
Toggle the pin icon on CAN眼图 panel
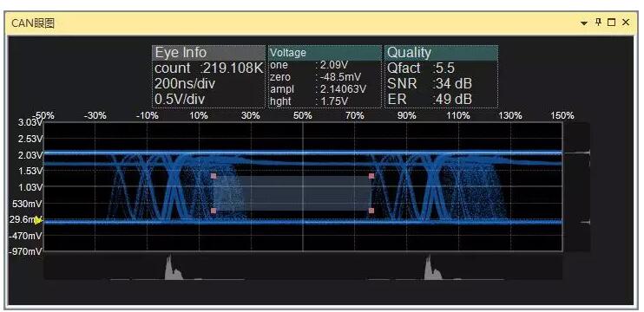click(598, 23)
